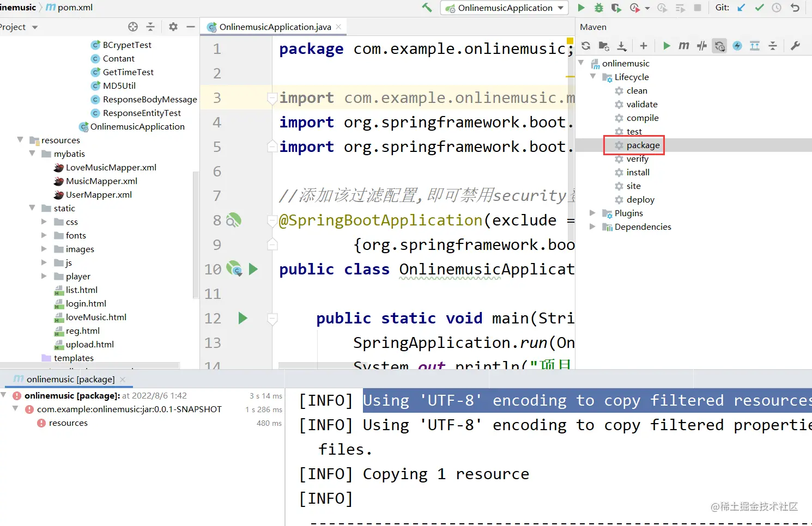Image resolution: width=812 pixels, height=526 pixels.
Task: Add Maven project with plus icon
Action: [644, 46]
